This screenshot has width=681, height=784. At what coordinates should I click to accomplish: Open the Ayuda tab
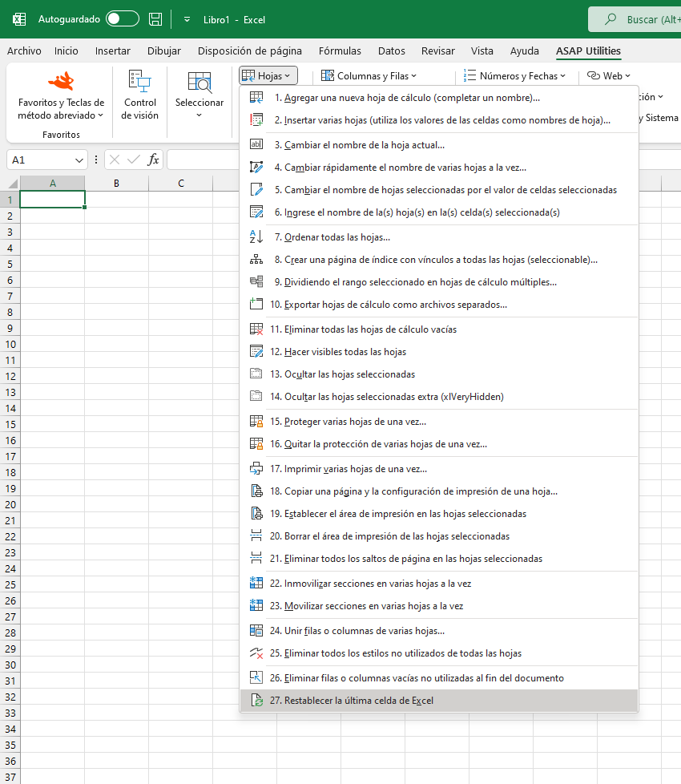(x=524, y=51)
